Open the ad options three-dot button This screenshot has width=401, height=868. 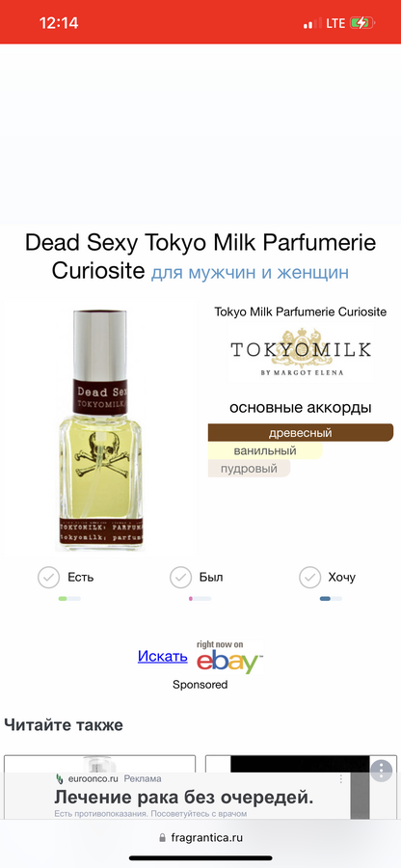pyautogui.click(x=381, y=771)
